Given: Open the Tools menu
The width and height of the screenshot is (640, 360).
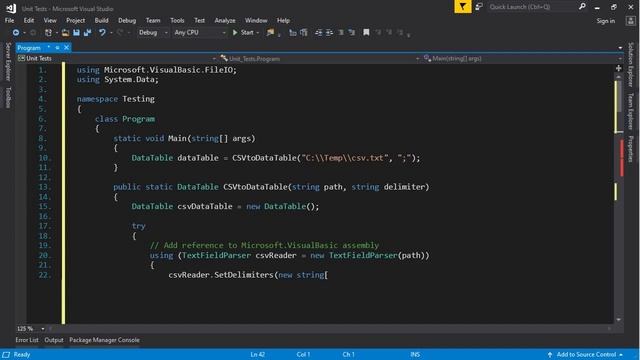Looking at the screenshot, I should click(177, 20).
